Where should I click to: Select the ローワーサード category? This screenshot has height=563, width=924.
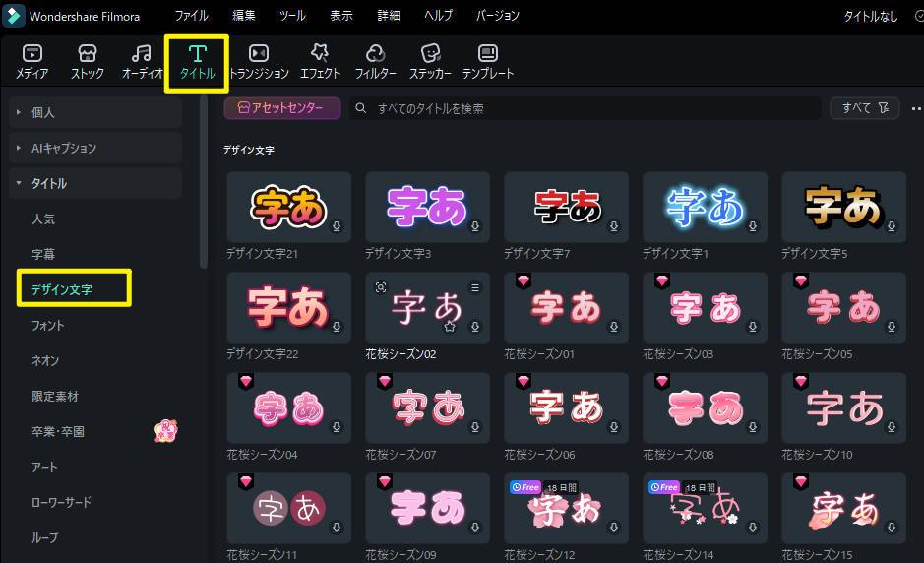(61, 502)
